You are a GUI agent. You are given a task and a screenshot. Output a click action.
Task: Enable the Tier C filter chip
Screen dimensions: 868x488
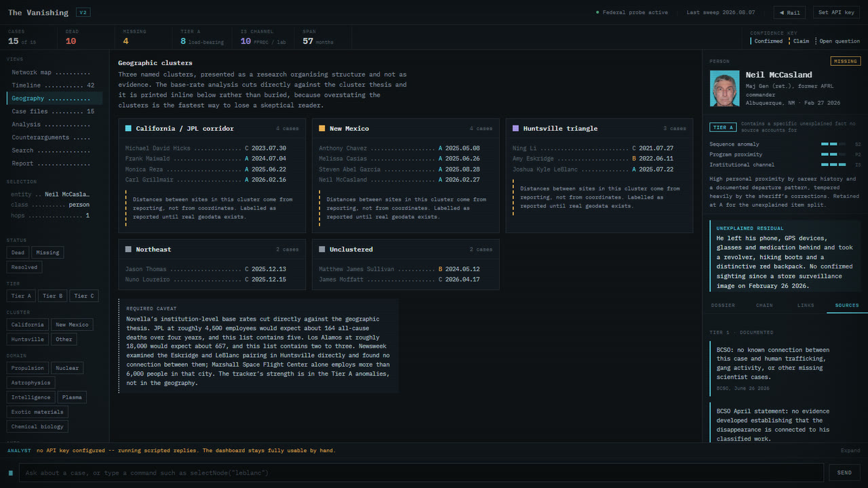pyautogui.click(x=84, y=296)
